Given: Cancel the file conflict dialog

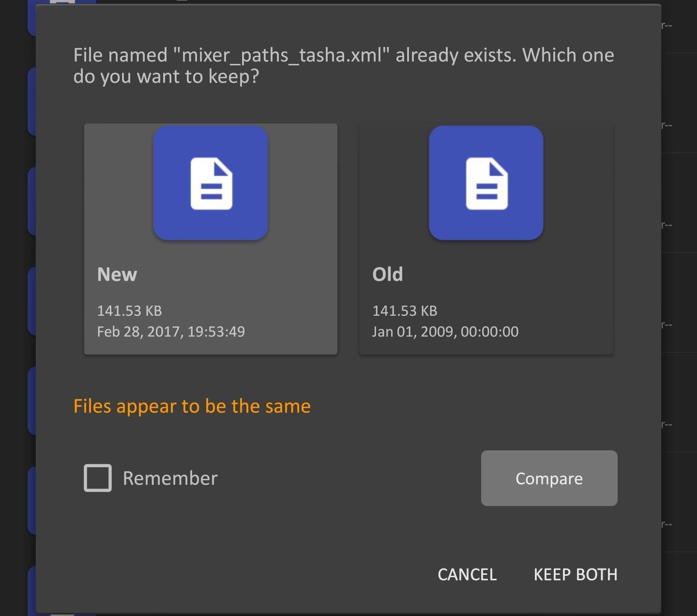Looking at the screenshot, I should click(467, 574).
